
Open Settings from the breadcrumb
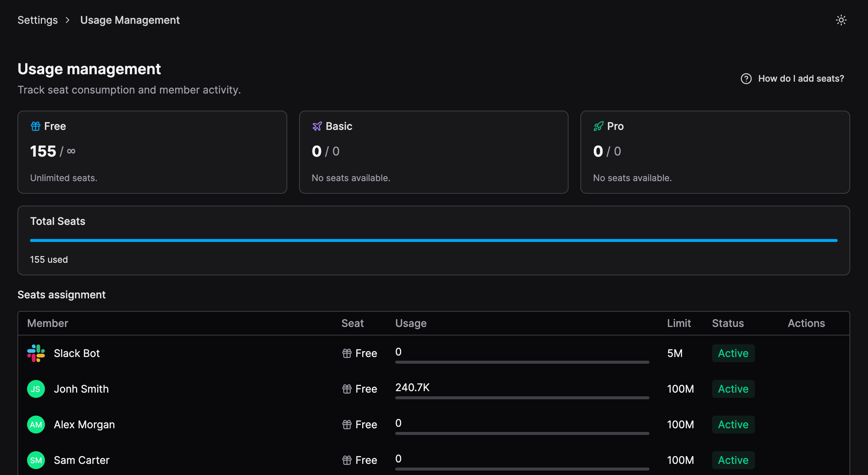(x=37, y=20)
